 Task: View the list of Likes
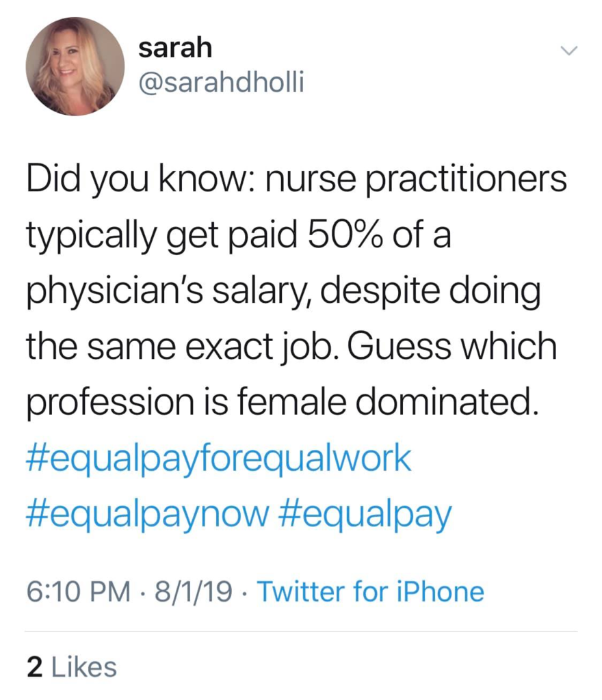[82, 667]
